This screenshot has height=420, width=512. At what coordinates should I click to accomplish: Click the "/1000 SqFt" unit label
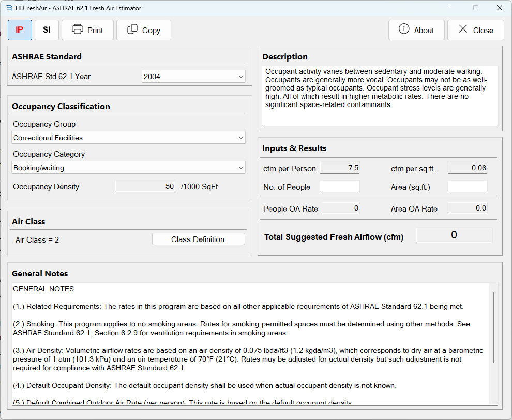tap(199, 187)
